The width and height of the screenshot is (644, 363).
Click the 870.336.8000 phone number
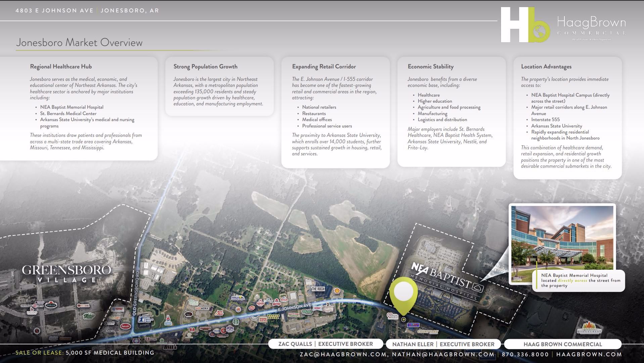pos(525,355)
